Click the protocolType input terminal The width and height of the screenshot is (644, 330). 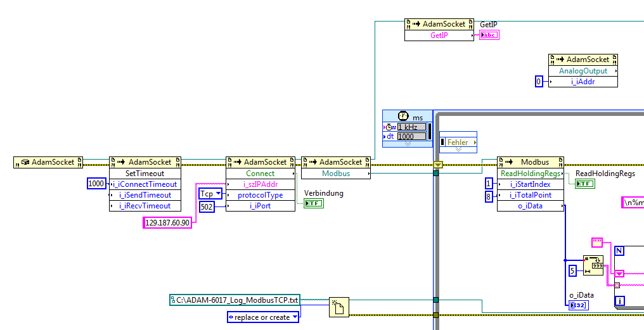pyautogui.click(x=261, y=195)
